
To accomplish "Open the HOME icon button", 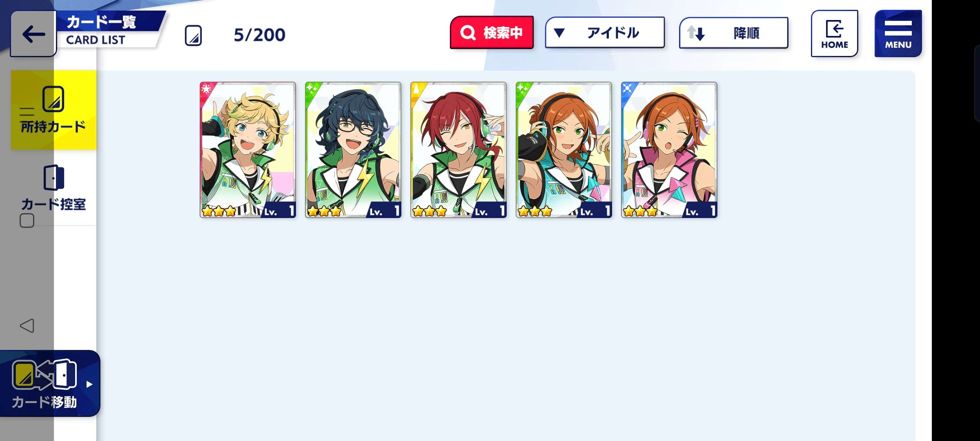I will tap(834, 33).
